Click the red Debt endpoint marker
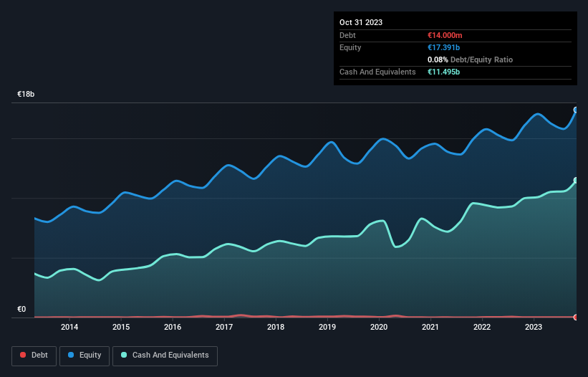588x377 pixels. tap(576, 318)
